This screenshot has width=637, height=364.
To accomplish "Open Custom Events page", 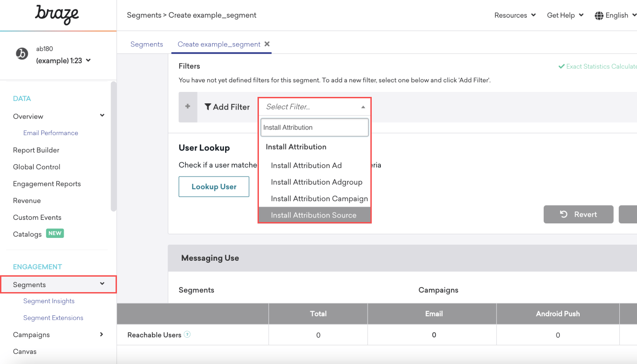I will click(37, 217).
